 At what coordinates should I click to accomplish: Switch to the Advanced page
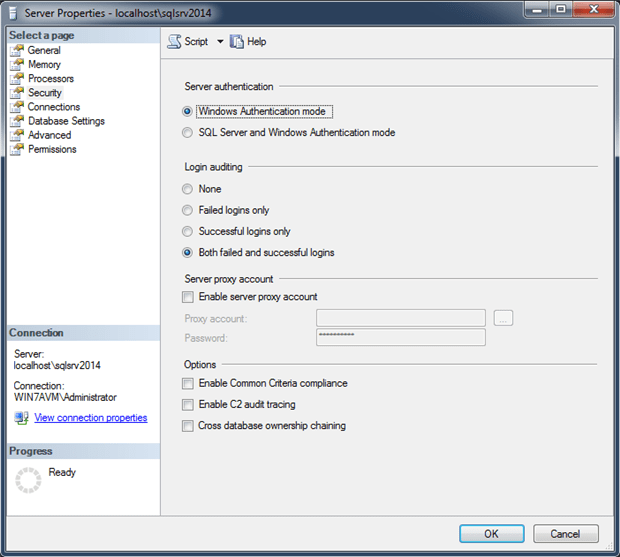coord(49,135)
